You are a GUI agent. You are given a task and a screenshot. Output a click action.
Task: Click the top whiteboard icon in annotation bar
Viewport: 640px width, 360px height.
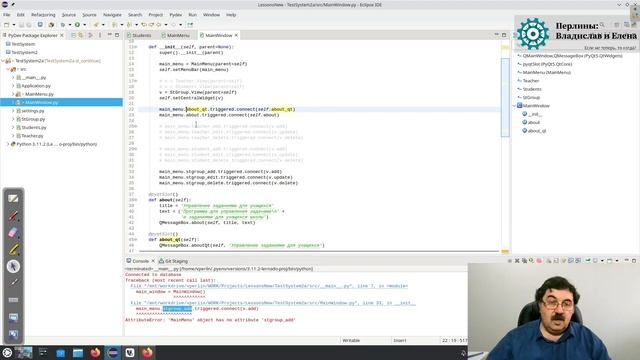(13, 199)
